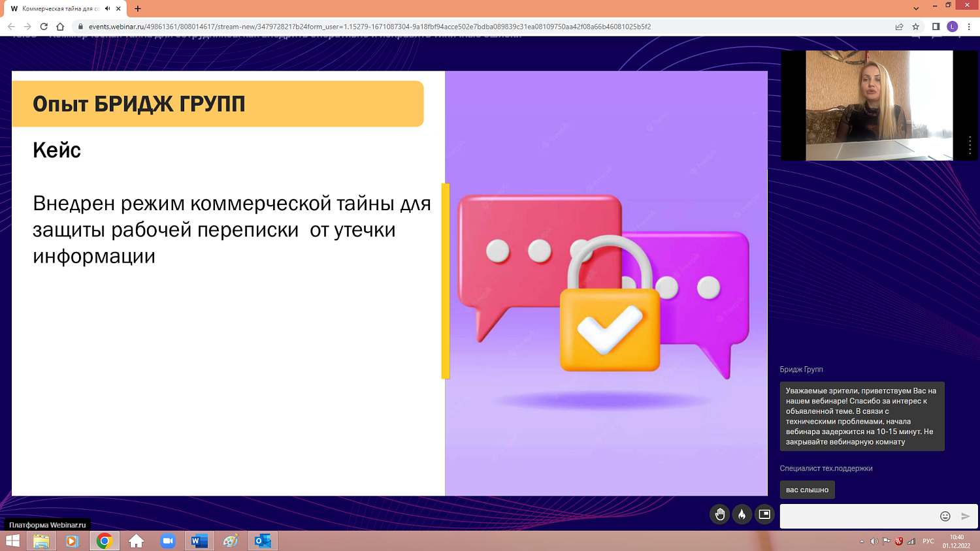Open Chrome home page
980x551 pixels.
coord(60,27)
